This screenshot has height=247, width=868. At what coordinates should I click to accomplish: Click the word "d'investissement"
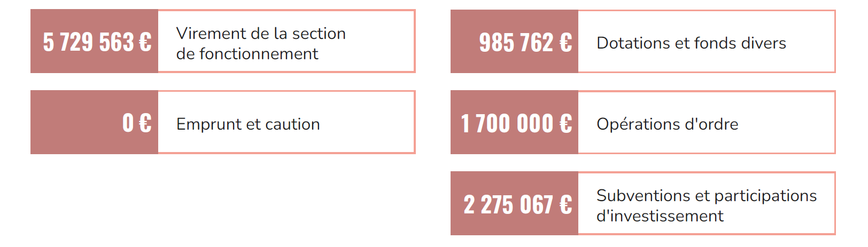(x=660, y=216)
